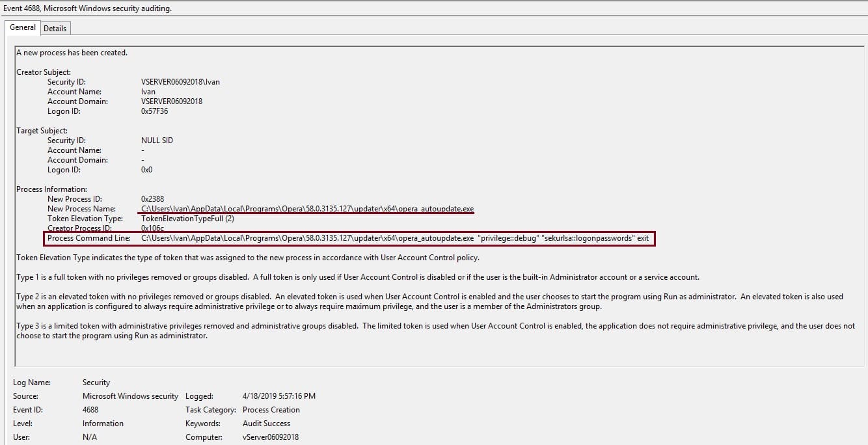Select Target Logon ID value 0x0
The width and height of the screenshot is (868, 445).
coord(146,170)
